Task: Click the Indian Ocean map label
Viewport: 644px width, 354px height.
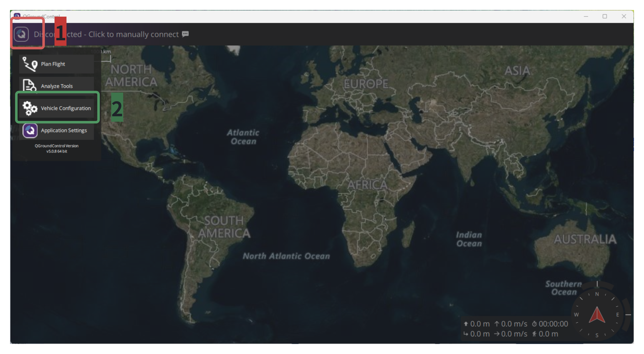Action: (469, 239)
